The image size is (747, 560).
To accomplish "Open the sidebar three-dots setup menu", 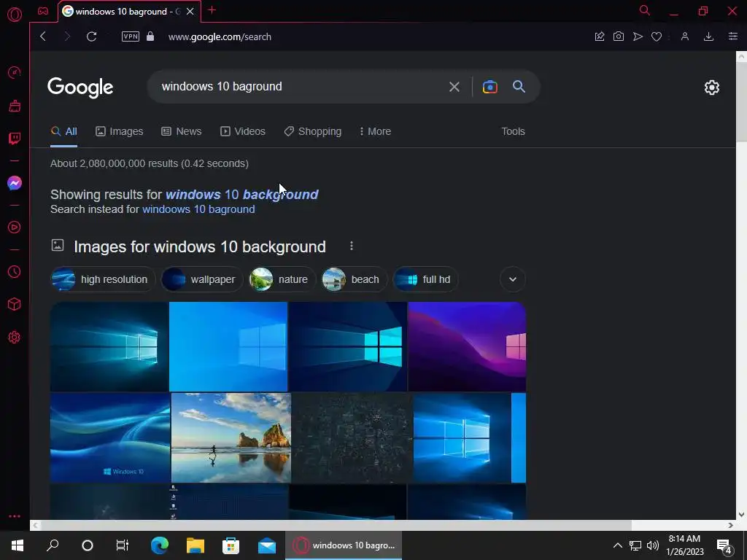I will [15, 516].
